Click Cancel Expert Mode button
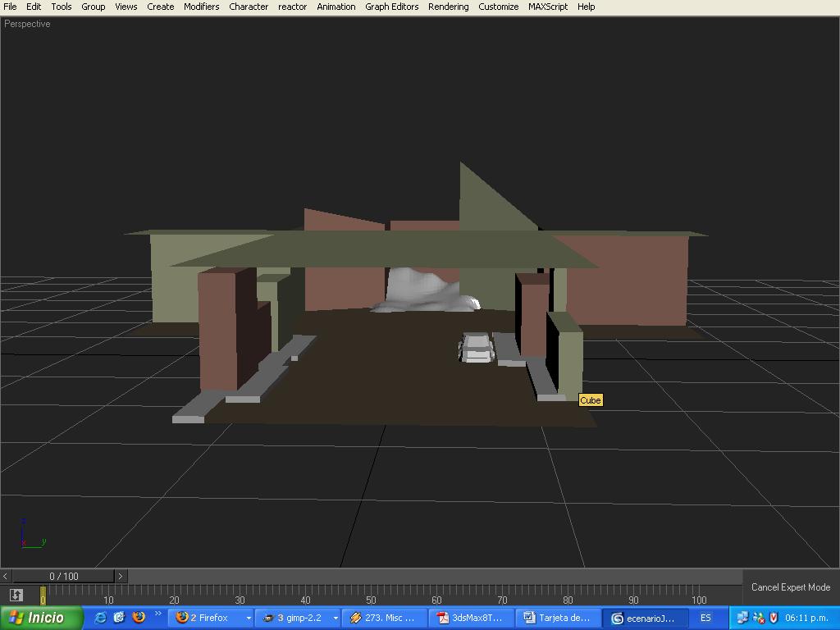 click(790, 587)
